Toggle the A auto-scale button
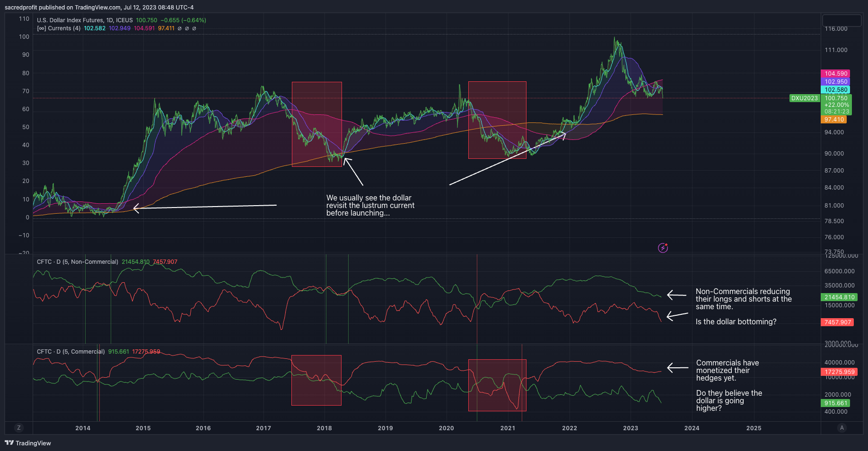The height and width of the screenshot is (451, 868). [x=842, y=428]
